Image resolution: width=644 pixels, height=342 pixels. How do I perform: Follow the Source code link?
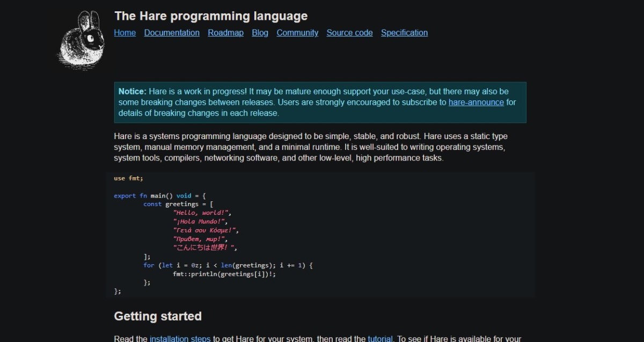[x=349, y=33]
